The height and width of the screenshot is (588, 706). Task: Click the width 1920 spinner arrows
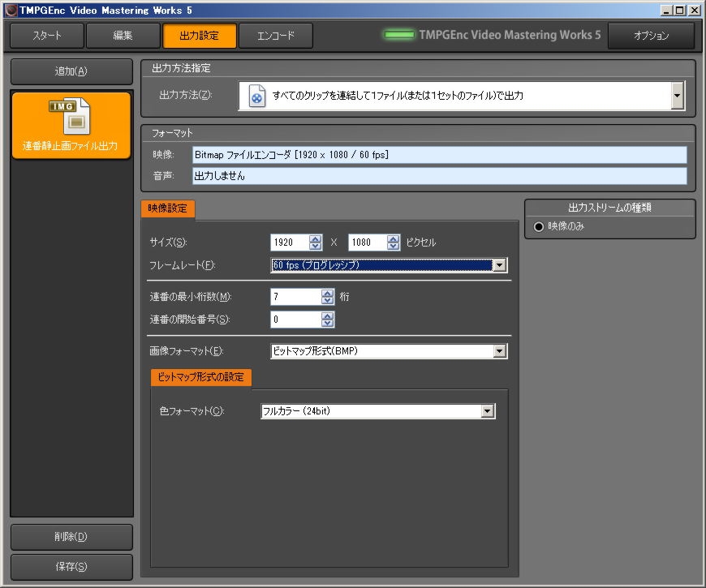316,242
